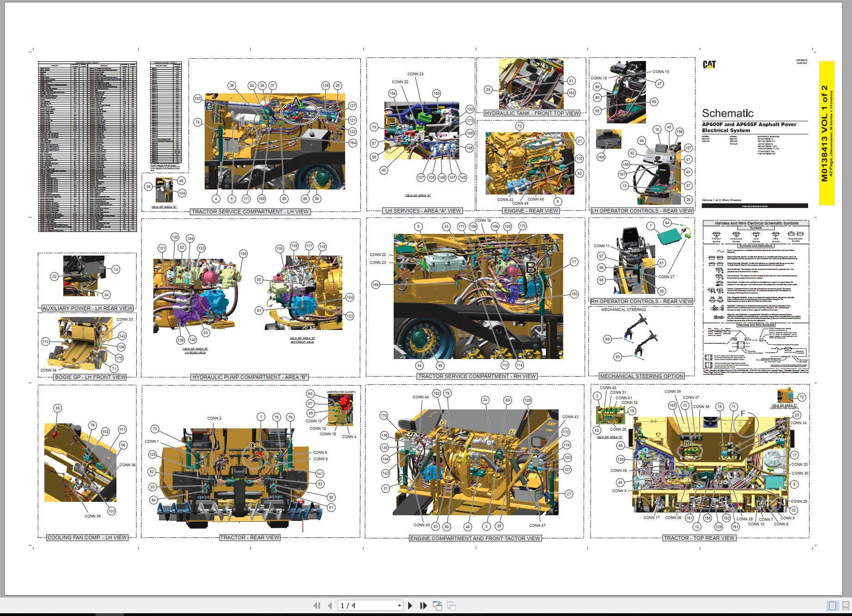
Task: Click the 'CONN 16' label
Action: point(483,220)
